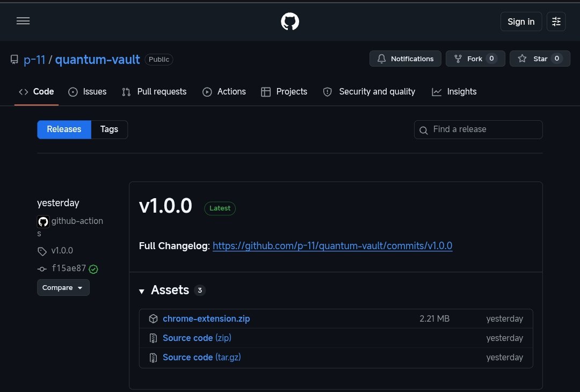Open the Issues tab
This screenshot has height=392, width=580.
pos(88,92)
